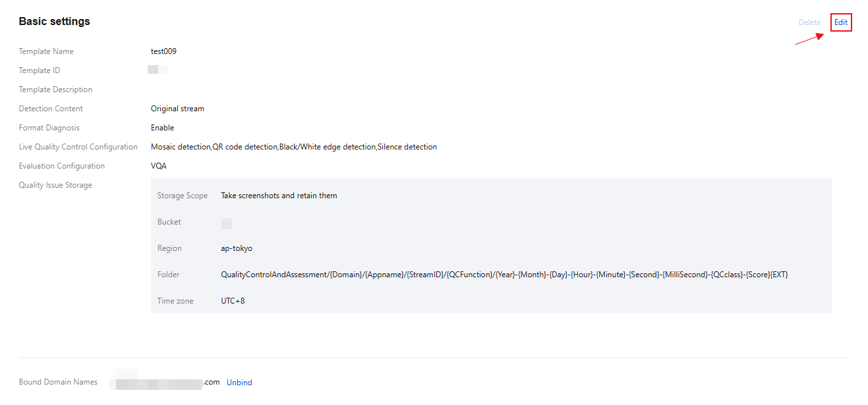Click the Template Description label

pyautogui.click(x=55, y=90)
